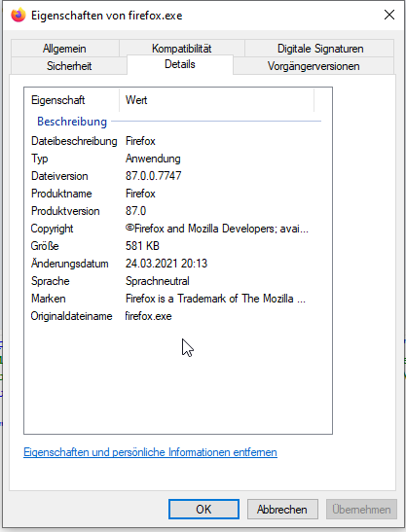Viewport: 406px width, 532px height.
Task: Click the Firefox and Mozilla Developers copyright value
Action: [217, 229]
